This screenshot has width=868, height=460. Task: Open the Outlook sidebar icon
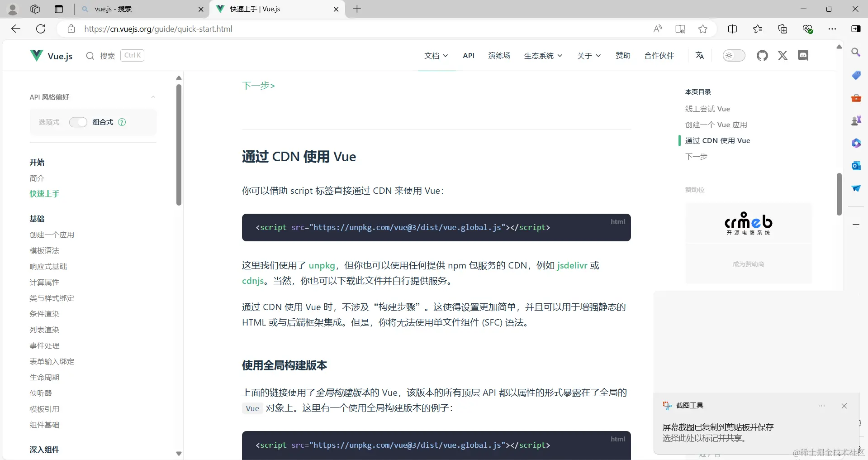(x=856, y=166)
